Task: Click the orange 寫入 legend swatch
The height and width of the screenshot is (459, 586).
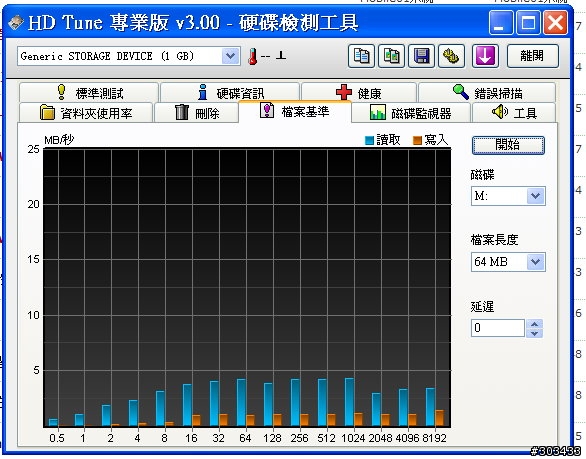Action: tap(417, 141)
